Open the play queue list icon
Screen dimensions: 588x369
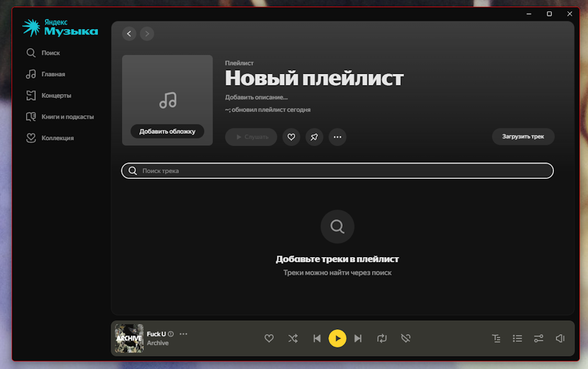[518, 338]
